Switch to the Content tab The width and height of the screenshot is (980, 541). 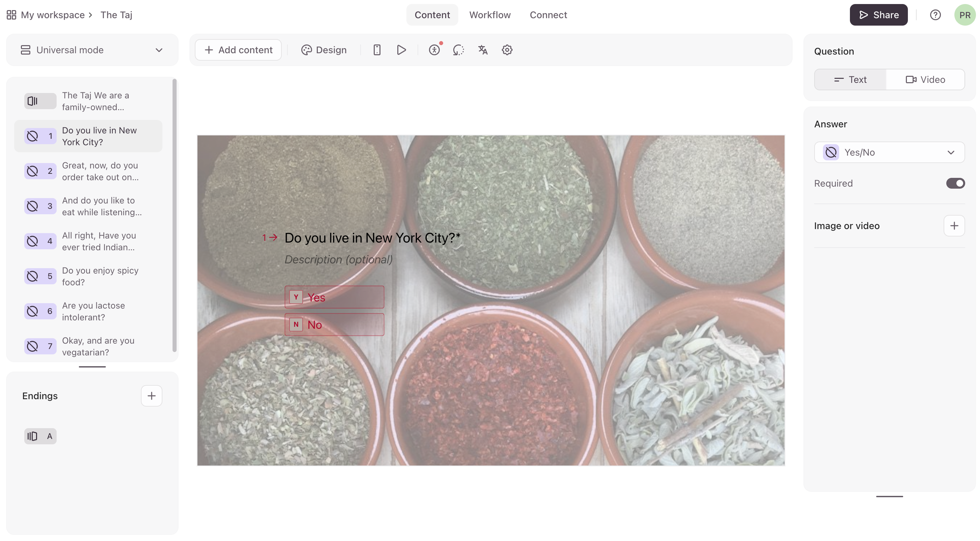432,15
